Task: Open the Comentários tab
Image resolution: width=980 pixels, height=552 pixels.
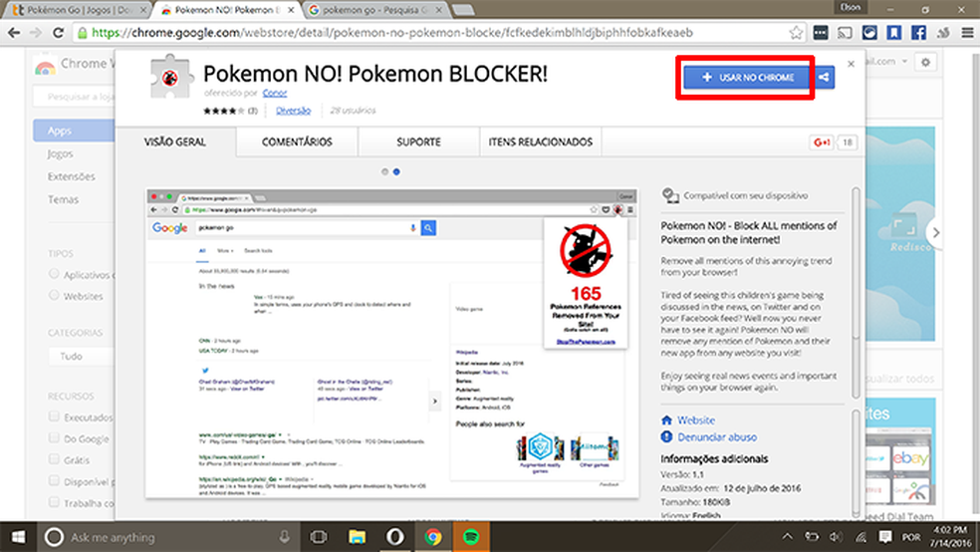Action: pyautogui.click(x=297, y=141)
